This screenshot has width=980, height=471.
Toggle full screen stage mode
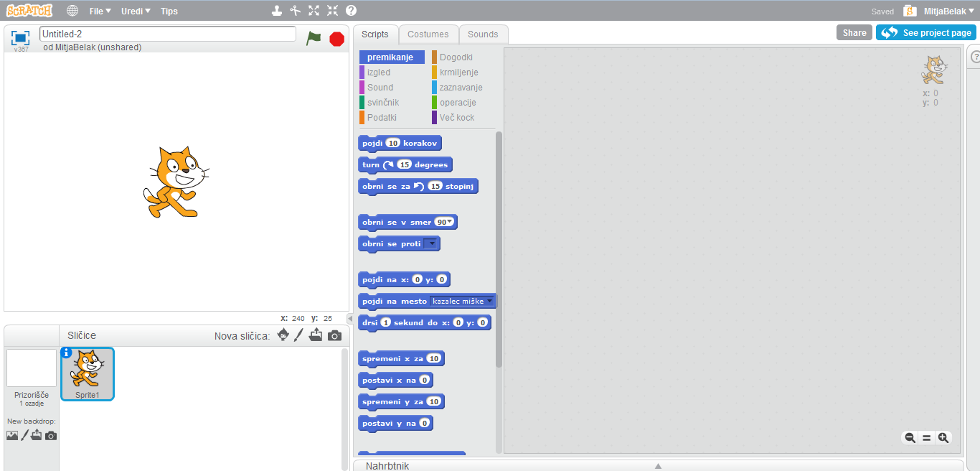[20, 37]
